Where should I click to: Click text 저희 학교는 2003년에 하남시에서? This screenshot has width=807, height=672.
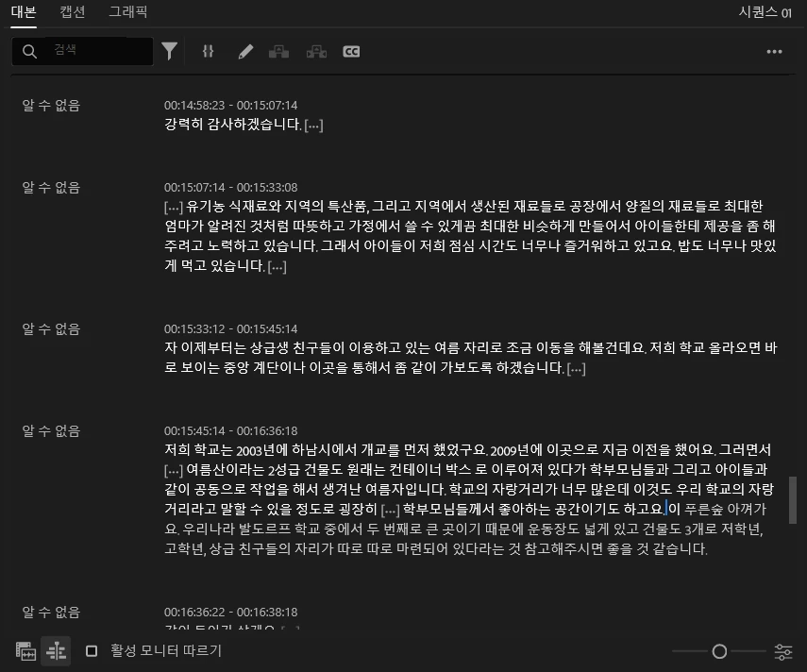pyautogui.click(x=261, y=450)
